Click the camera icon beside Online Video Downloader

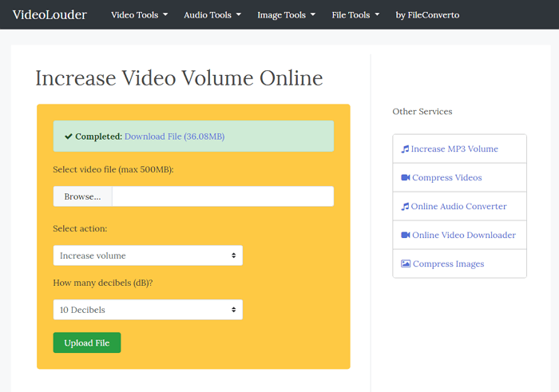tap(406, 235)
